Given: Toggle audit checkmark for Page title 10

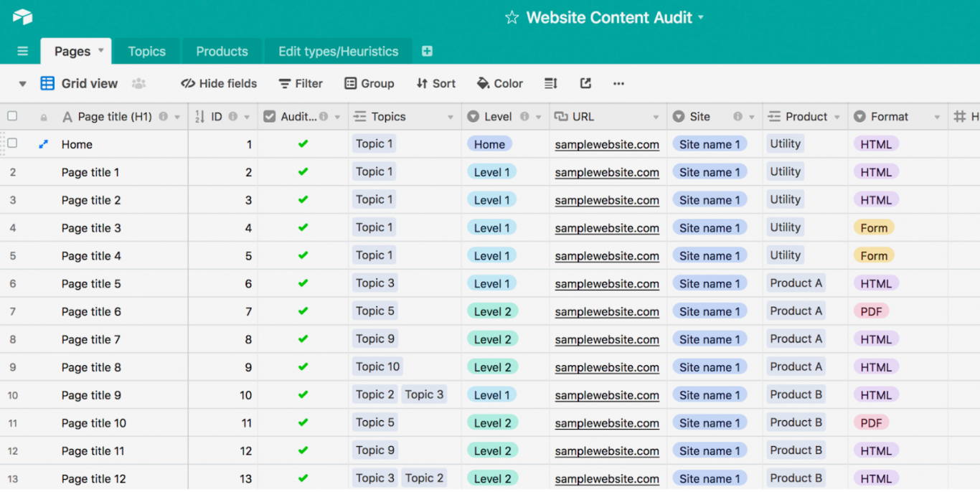Looking at the screenshot, I should (x=303, y=422).
